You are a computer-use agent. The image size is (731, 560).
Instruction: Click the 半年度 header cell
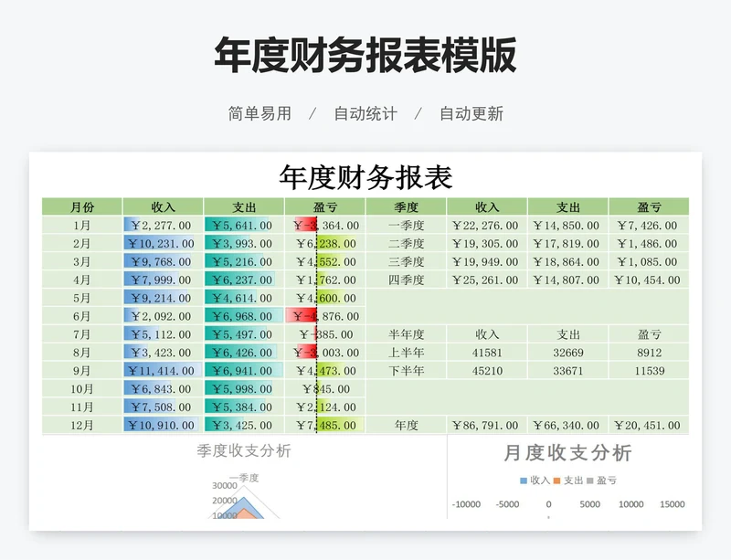coord(406,334)
